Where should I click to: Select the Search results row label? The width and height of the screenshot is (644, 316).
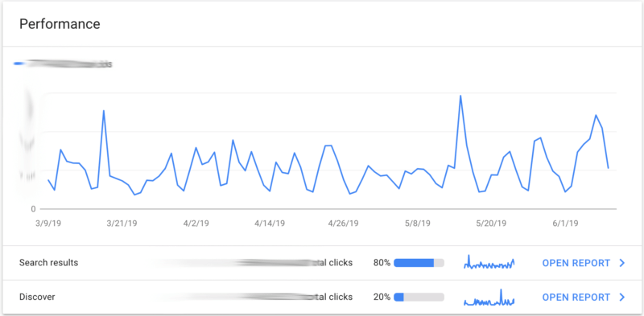(48, 263)
